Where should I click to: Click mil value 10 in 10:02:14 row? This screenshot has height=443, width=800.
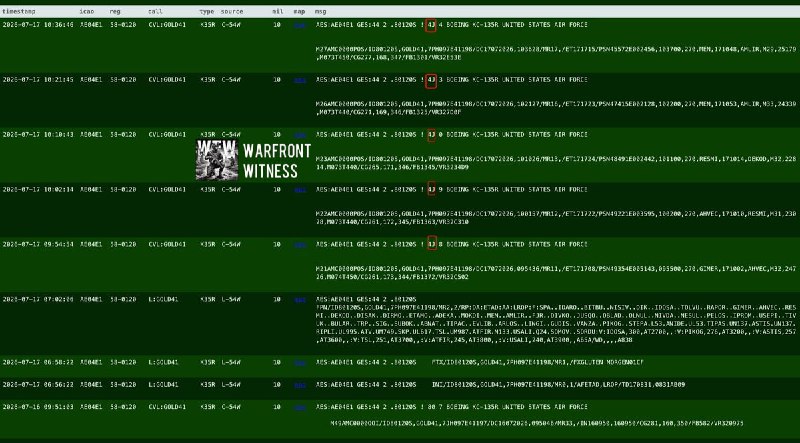pos(277,189)
